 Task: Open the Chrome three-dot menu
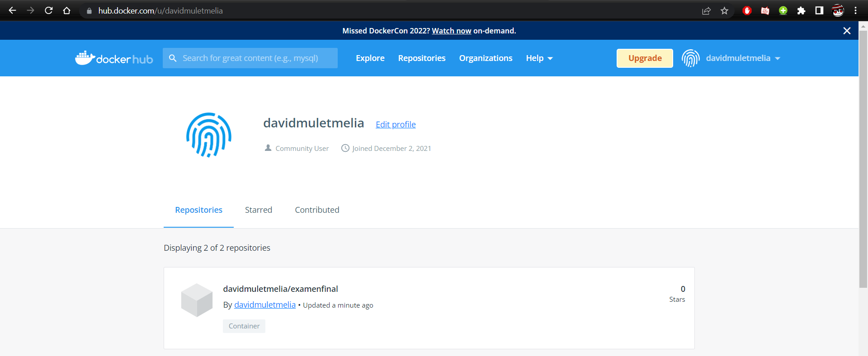tap(855, 10)
